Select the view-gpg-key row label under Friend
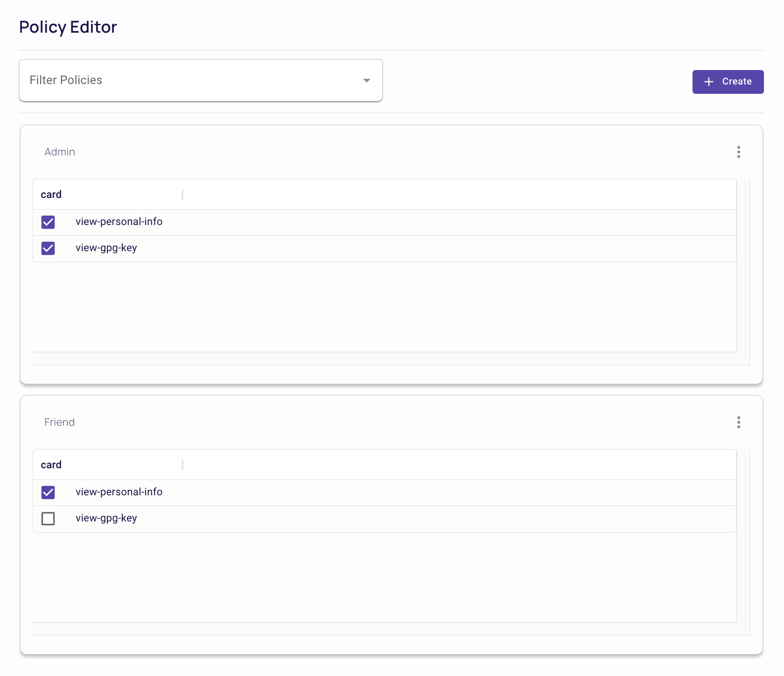The height and width of the screenshot is (676, 784). (106, 518)
